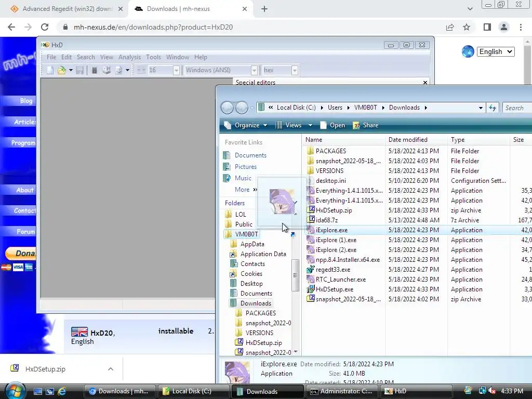
Task: Open the Windows (ANSI) charset dropdown
Action: [254, 70]
